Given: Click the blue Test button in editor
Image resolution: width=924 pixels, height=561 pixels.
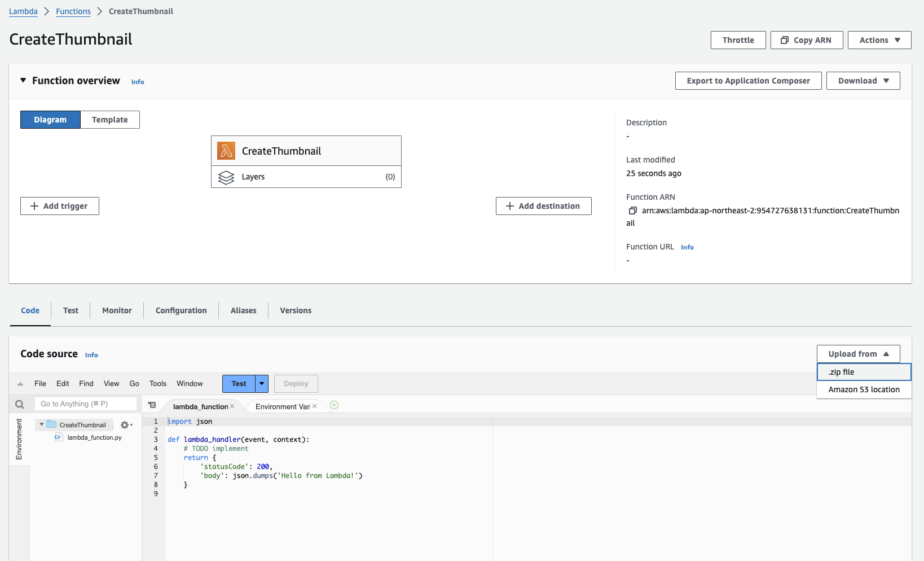Looking at the screenshot, I should point(239,384).
